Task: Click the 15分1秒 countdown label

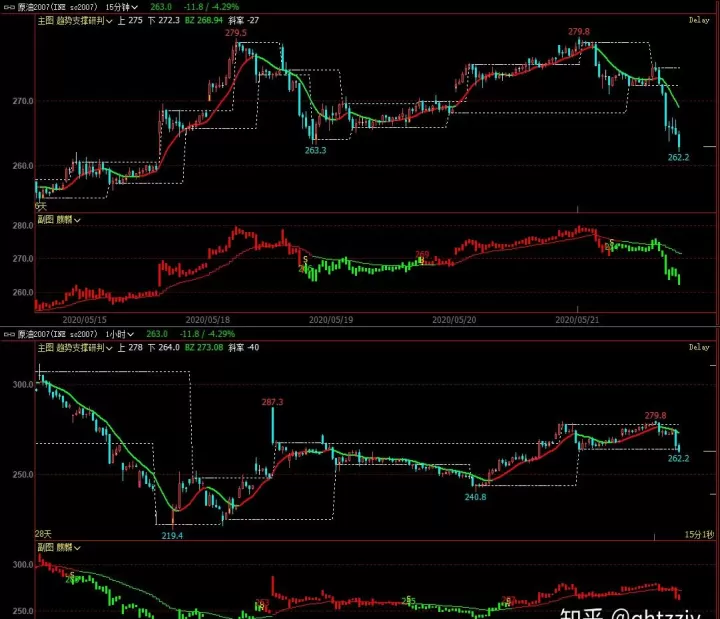Action: [699, 535]
